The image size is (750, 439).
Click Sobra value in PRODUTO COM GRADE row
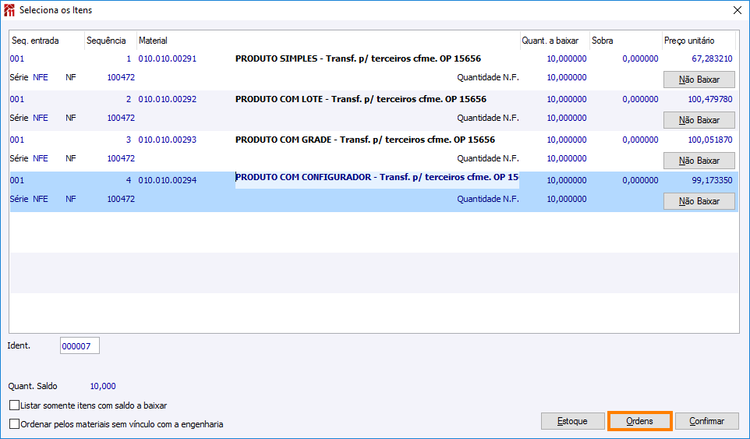640,140
